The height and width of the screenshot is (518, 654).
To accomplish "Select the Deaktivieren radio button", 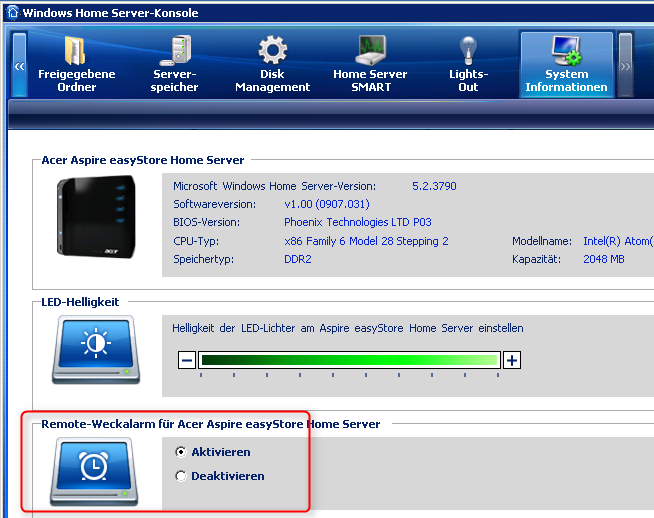I will click(x=180, y=476).
